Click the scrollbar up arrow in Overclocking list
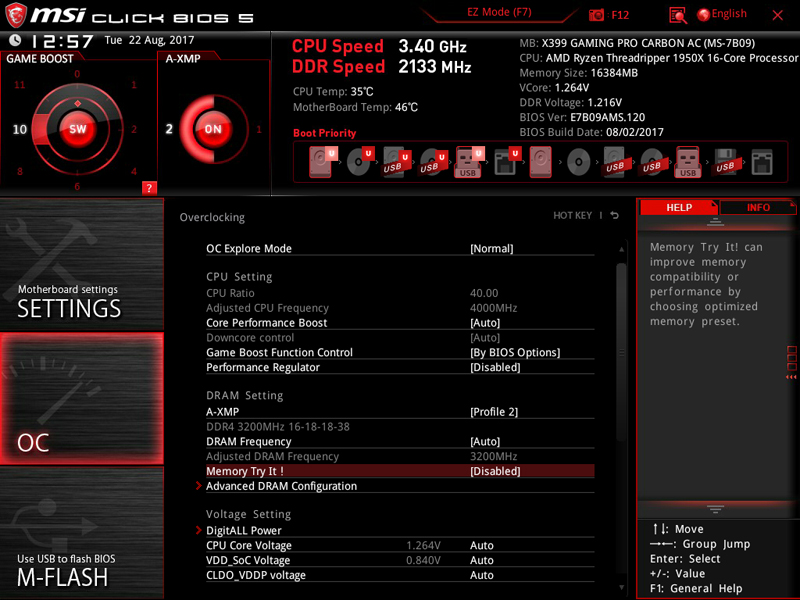800x600 pixels. point(621,249)
